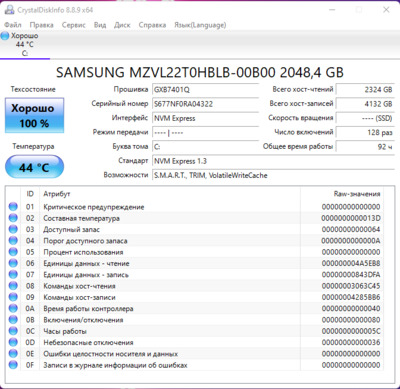400x389 pixels.
Task: Click the status orb for Включения/отключения
Action: point(13,320)
